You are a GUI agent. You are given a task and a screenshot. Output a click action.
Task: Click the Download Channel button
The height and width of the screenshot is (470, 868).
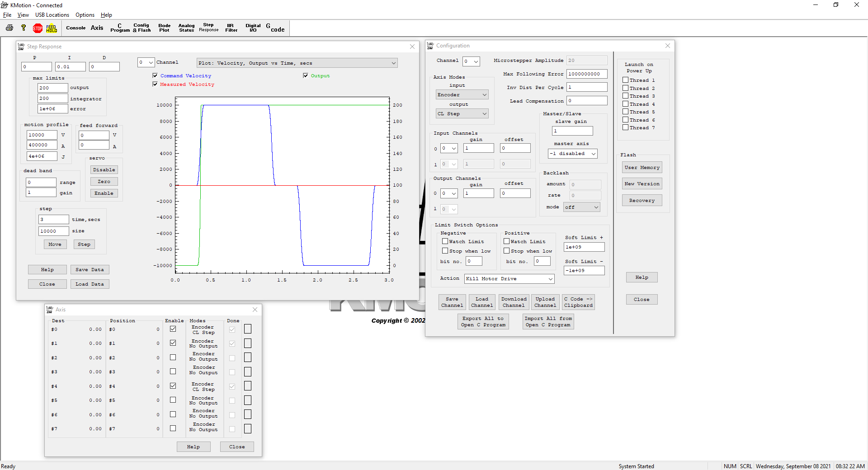(514, 302)
